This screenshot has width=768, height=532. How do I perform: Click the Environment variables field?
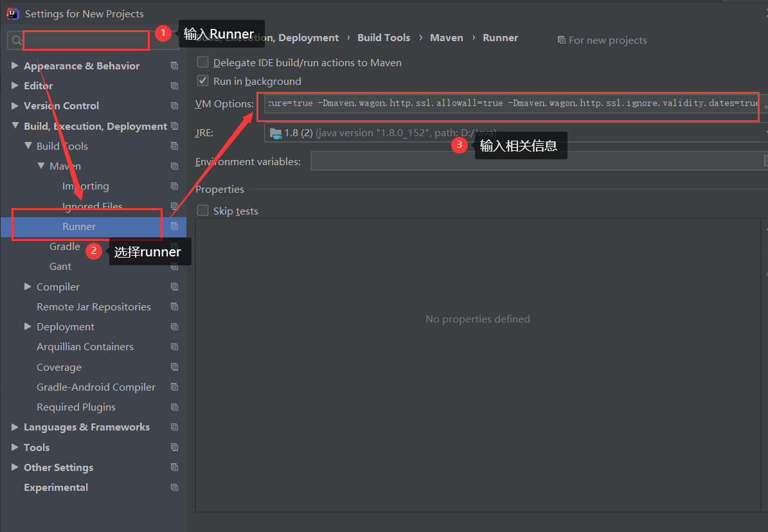(x=539, y=161)
